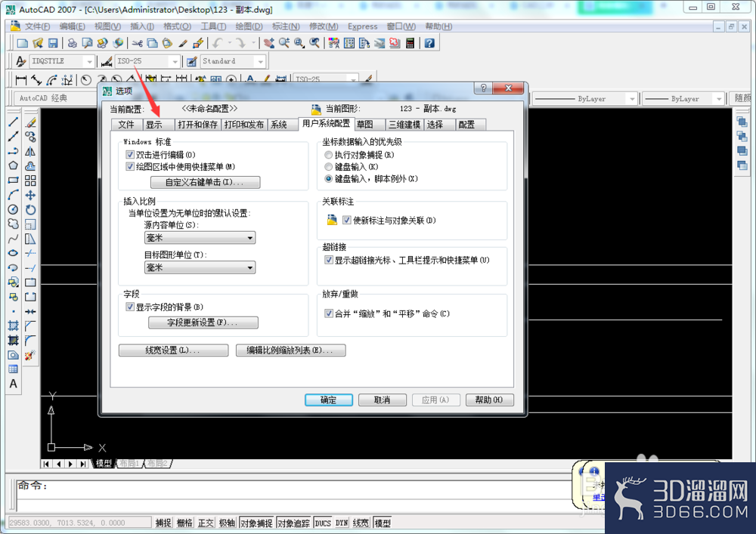
Task: Select the Mirror modify tool
Action: [x=30, y=151]
